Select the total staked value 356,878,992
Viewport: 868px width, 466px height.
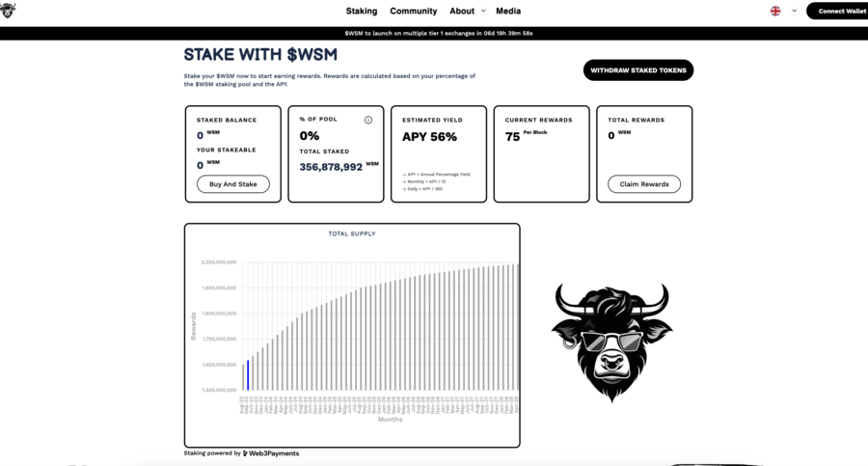(331, 167)
